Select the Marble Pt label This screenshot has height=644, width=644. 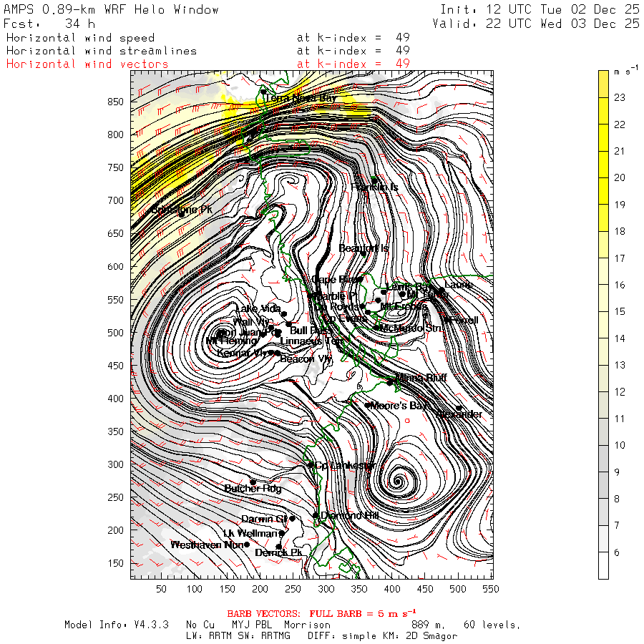tap(336, 296)
